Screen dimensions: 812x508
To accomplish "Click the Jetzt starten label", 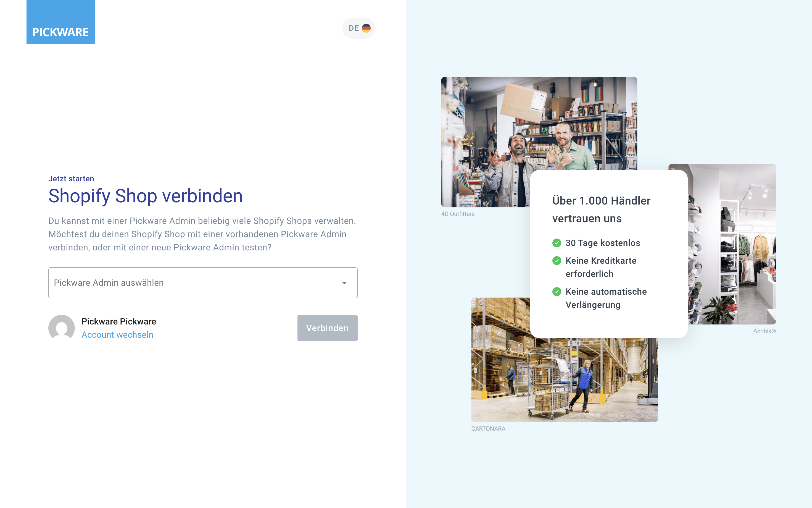I will point(71,179).
